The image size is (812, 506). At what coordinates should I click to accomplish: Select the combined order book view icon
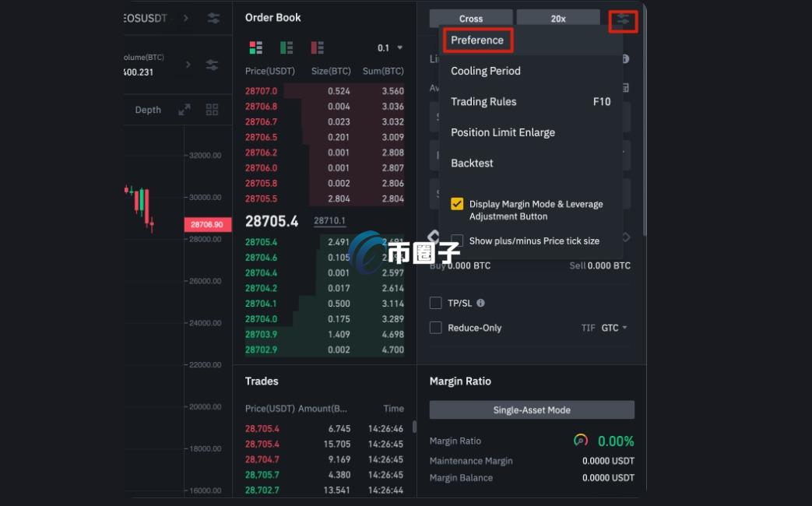[255, 47]
